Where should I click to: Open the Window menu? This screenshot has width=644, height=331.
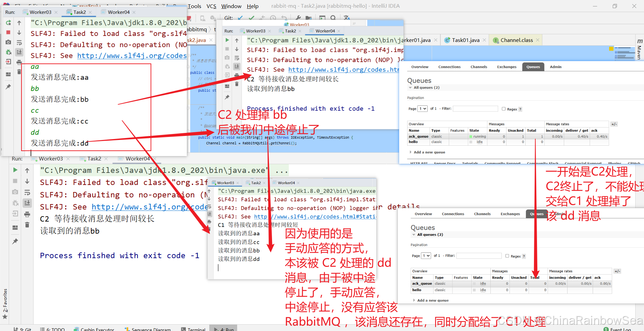pyautogui.click(x=231, y=6)
